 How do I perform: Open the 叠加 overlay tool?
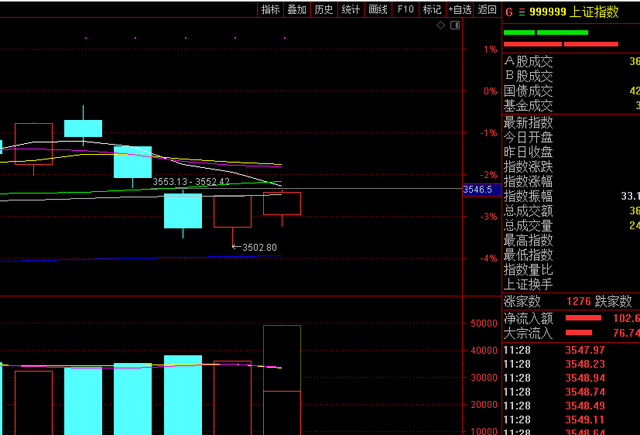[297, 10]
